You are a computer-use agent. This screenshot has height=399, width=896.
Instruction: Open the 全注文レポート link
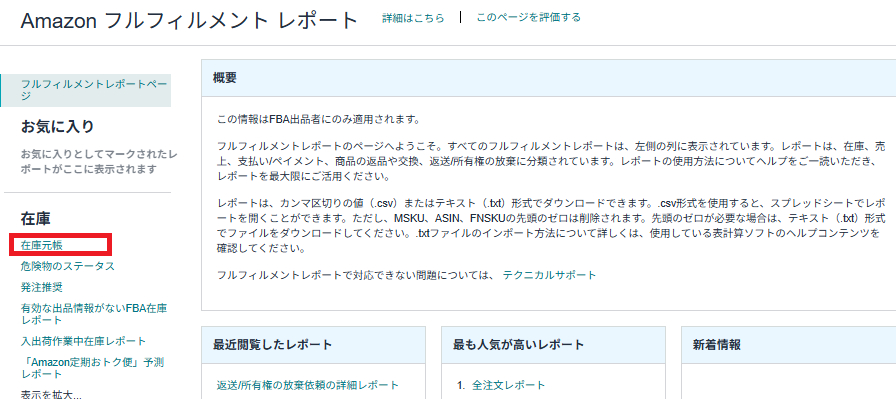509,385
